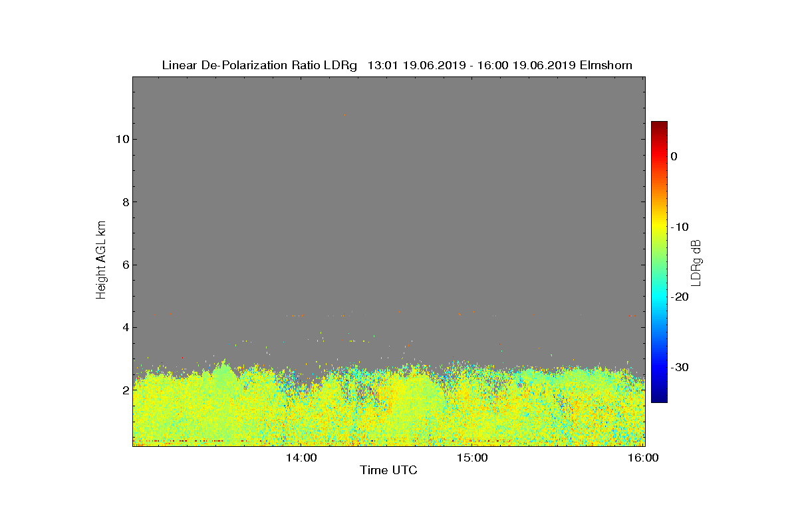The image size is (798, 532).
Task: Click the '14:00' time axis label
Action: [301, 458]
